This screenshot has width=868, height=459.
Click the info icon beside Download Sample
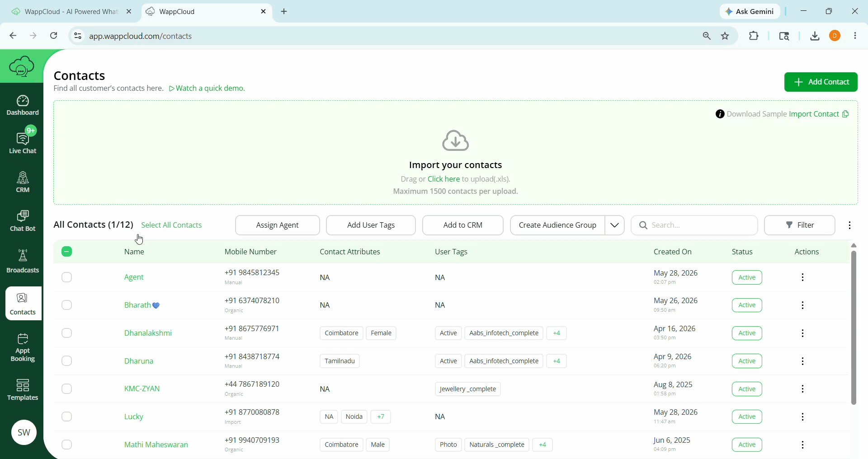coord(720,114)
